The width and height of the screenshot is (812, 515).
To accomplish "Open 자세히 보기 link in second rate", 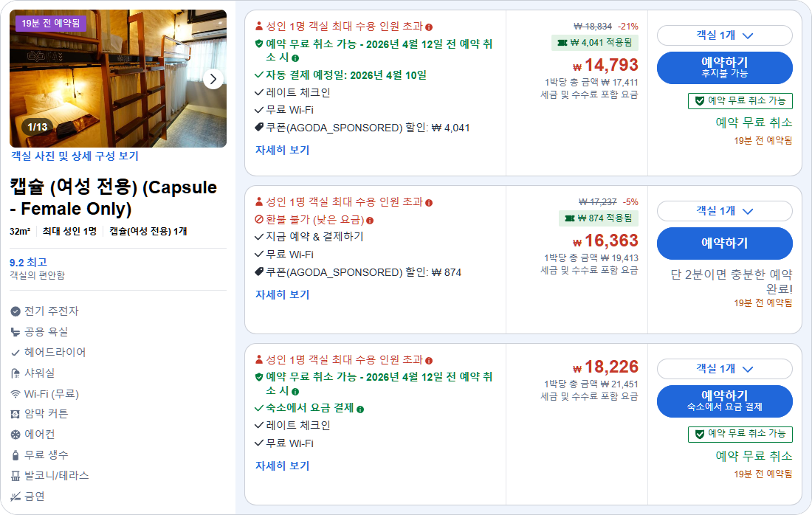I will (x=282, y=294).
